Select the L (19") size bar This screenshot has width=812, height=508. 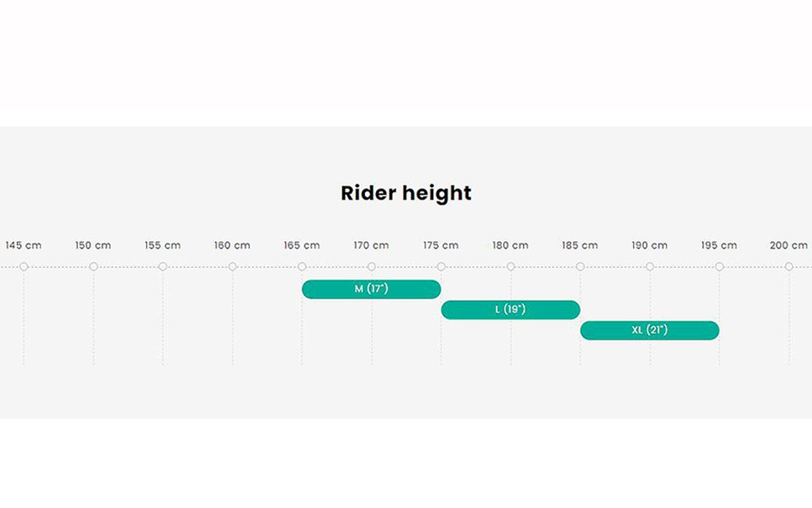pyautogui.click(x=511, y=310)
